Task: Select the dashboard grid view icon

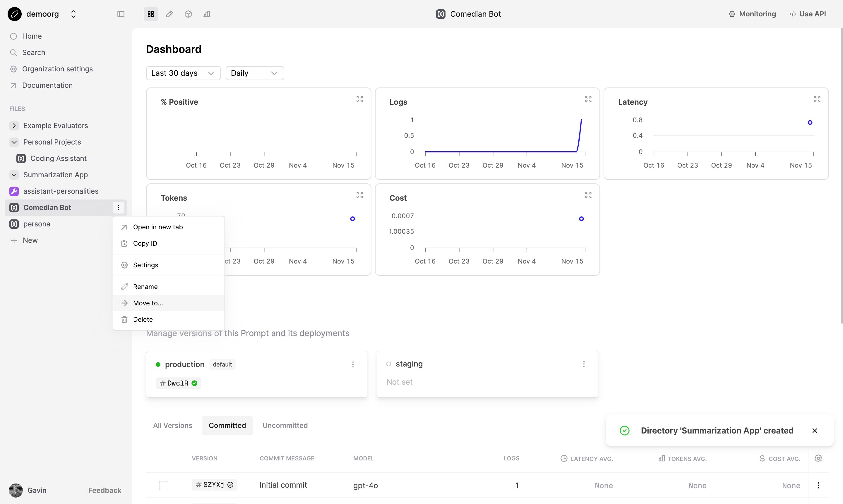Action: coord(150,14)
